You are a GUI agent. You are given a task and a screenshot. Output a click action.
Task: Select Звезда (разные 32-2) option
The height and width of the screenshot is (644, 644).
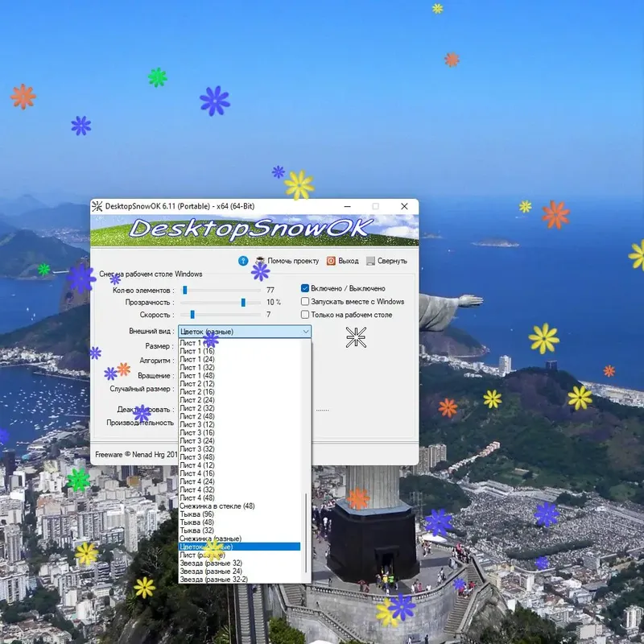coord(239,580)
